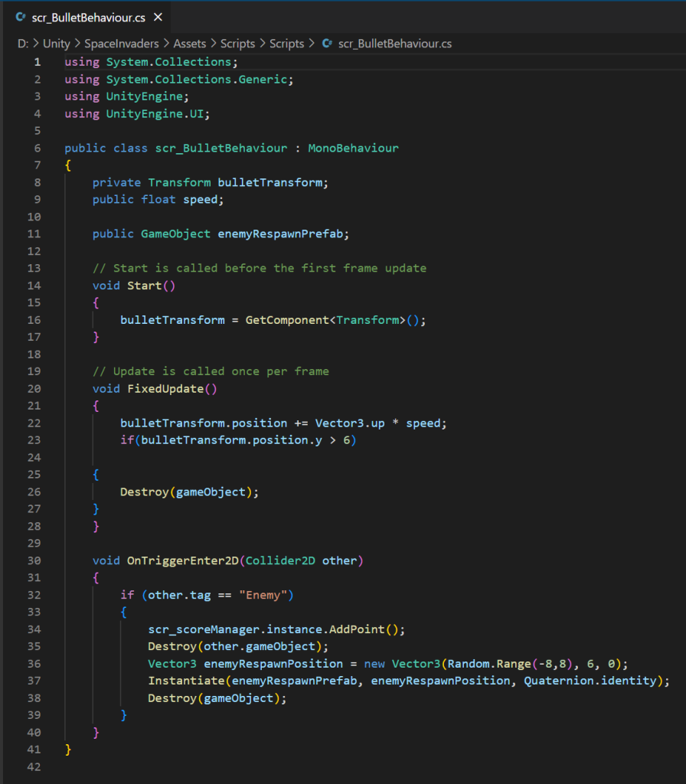Click the AddPoint method call
This screenshot has height=784, width=686.
pyautogui.click(x=354, y=629)
